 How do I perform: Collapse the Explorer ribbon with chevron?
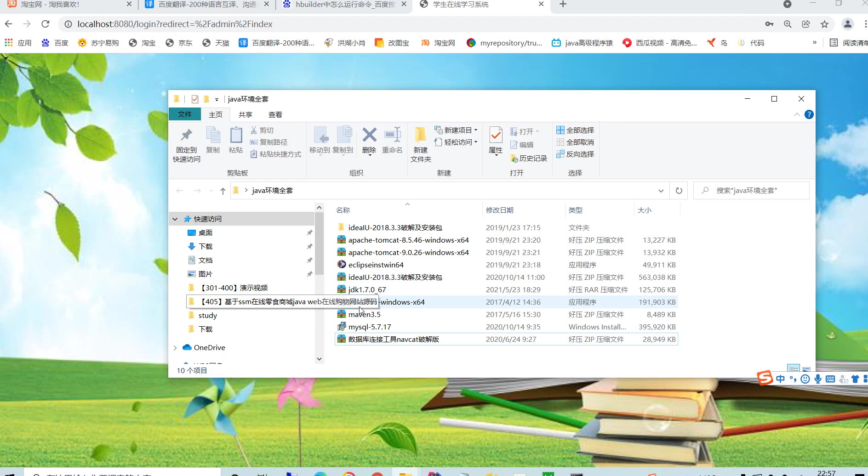[x=797, y=114]
